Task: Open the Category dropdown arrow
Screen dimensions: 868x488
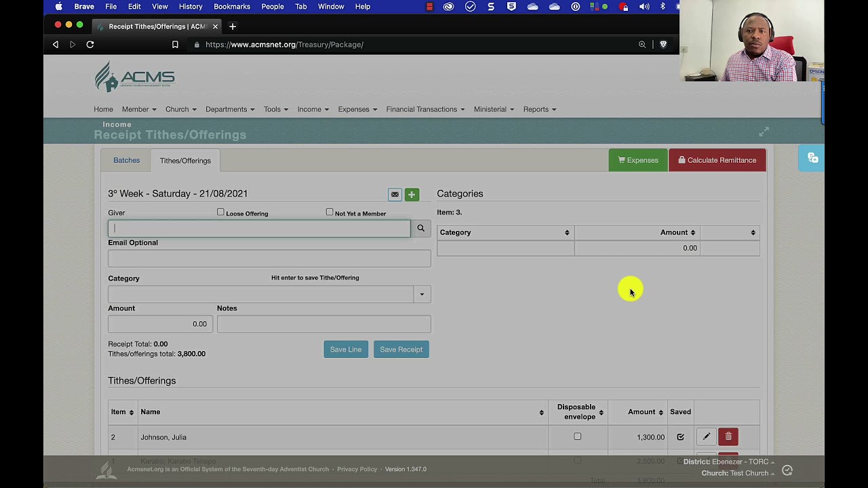Action: [x=422, y=294]
